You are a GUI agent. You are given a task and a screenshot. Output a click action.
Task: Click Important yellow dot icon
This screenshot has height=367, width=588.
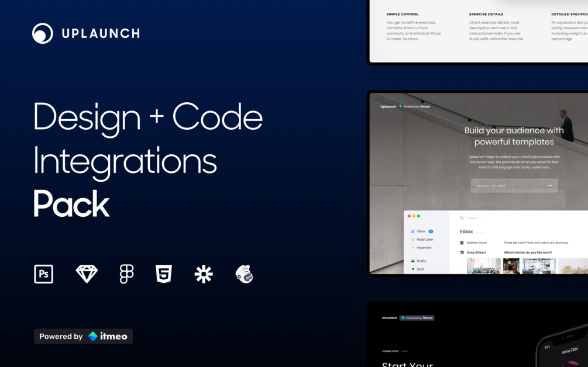click(x=413, y=248)
